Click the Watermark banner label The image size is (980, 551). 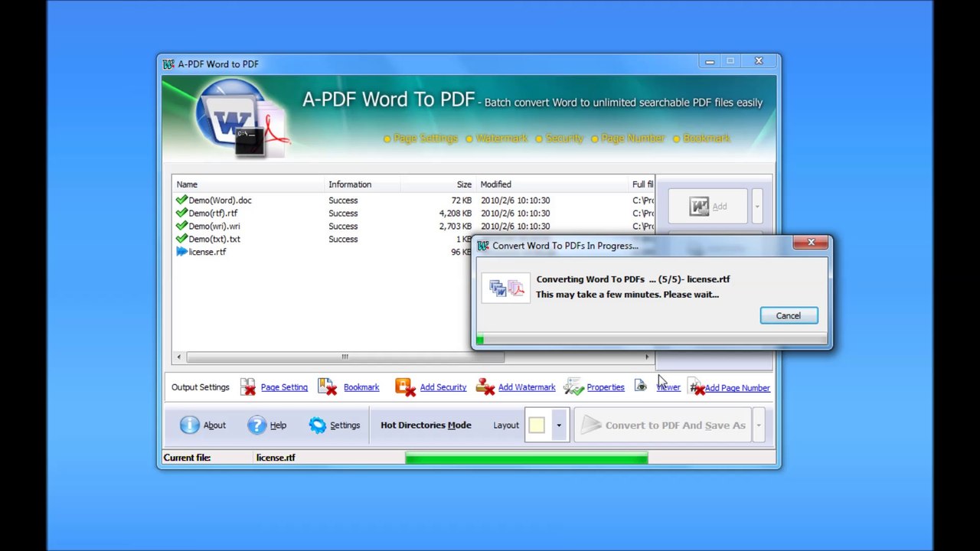(501, 139)
